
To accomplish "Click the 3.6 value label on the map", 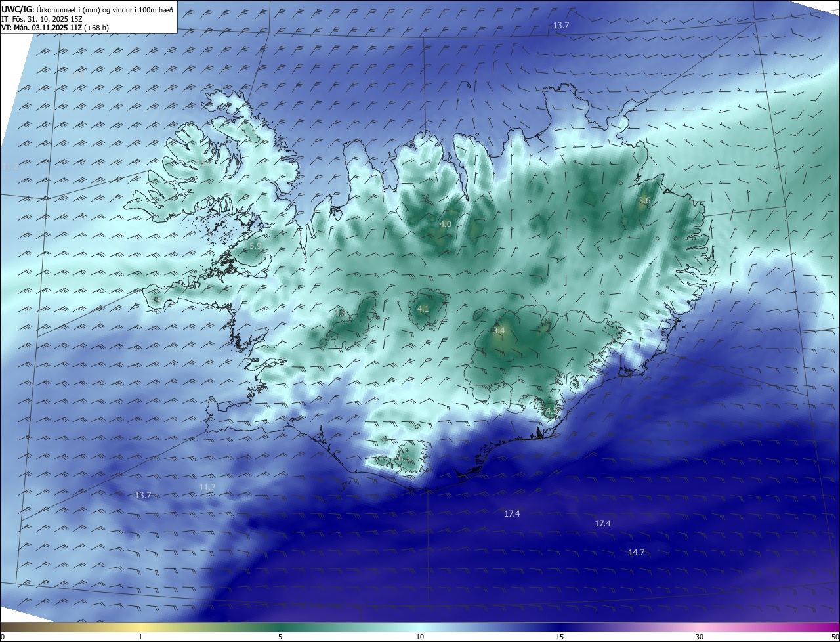I will [x=644, y=201].
